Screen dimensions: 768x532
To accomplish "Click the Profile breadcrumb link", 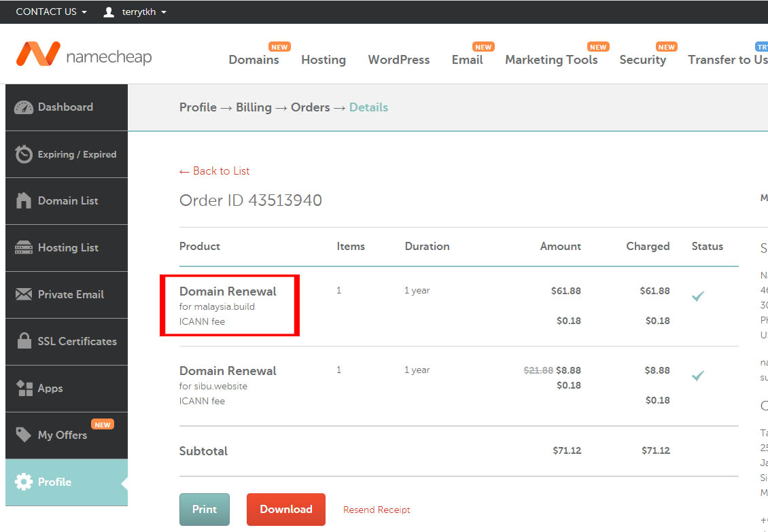I will [x=198, y=107].
